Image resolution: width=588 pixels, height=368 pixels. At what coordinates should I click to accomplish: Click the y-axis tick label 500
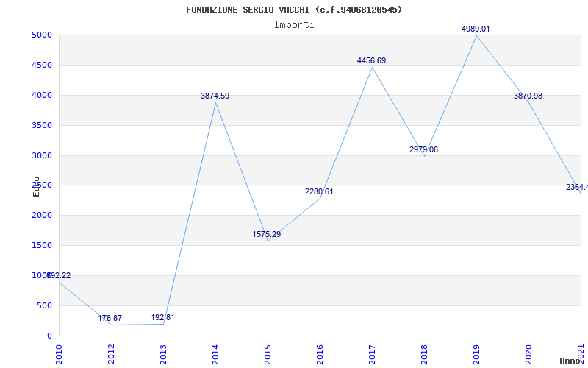[46, 305]
